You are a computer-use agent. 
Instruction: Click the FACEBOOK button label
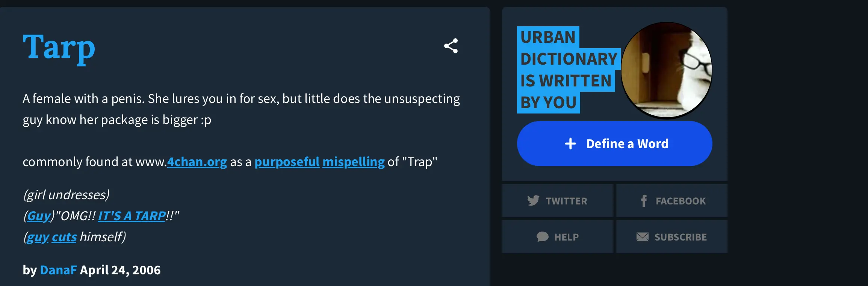(x=680, y=201)
